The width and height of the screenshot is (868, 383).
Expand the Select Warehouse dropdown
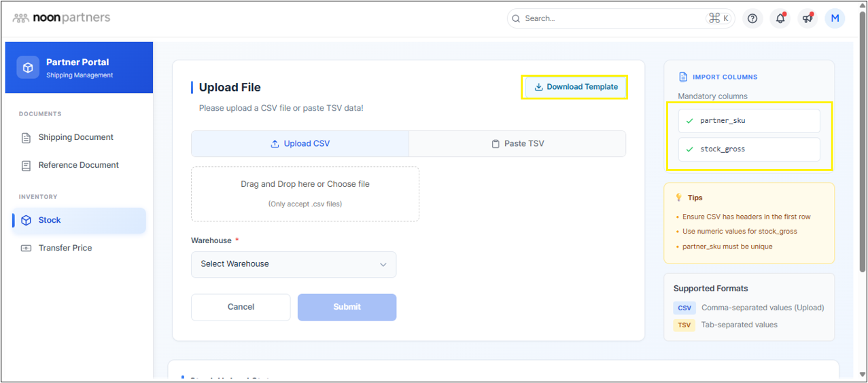click(293, 264)
